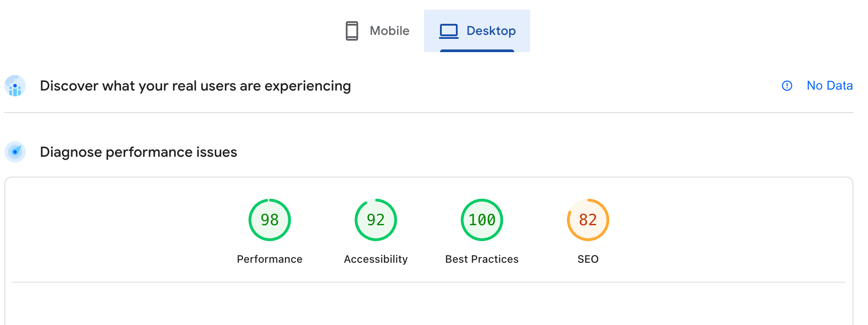
Task: Click the divider line below score gauges
Action: click(x=428, y=282)
